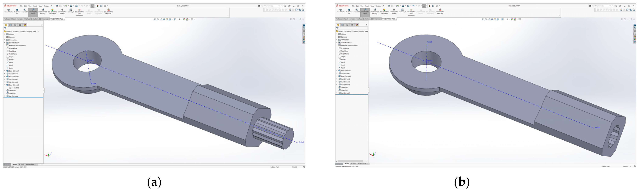This screenshot has width=644, height=192.
Task: Click Motion Study 1 tab in left window
Action: click(x=31, y=164)
